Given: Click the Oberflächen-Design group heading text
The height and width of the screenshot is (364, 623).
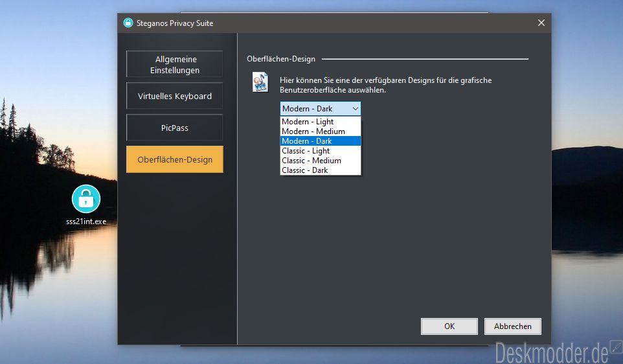Looking at the screenshot, I should [x=281, y=59].
